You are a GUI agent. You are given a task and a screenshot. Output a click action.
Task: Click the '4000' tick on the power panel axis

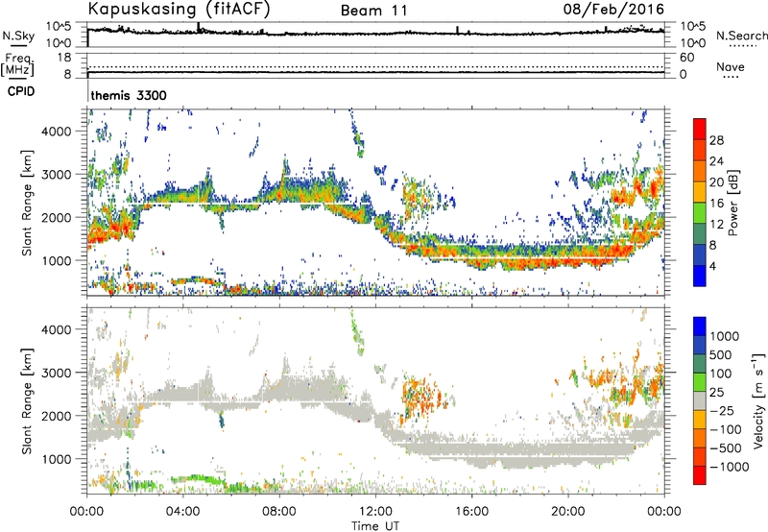click(x=57, y=132)
